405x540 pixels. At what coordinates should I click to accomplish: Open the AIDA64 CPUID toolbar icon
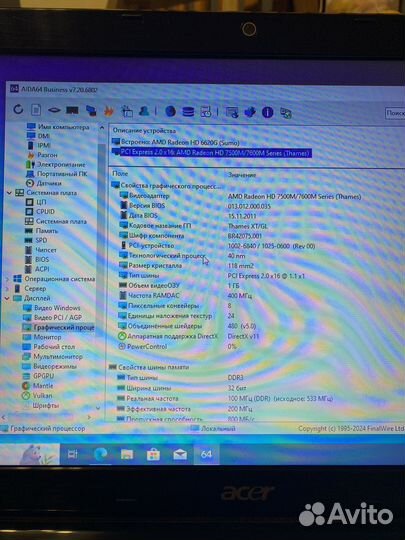[x=127, y=111]
